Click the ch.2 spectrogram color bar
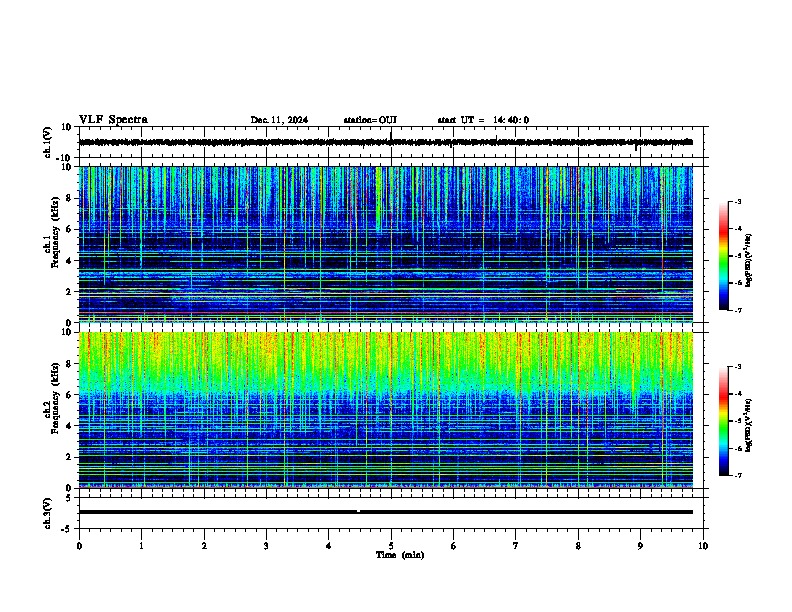 pos(724,421)
